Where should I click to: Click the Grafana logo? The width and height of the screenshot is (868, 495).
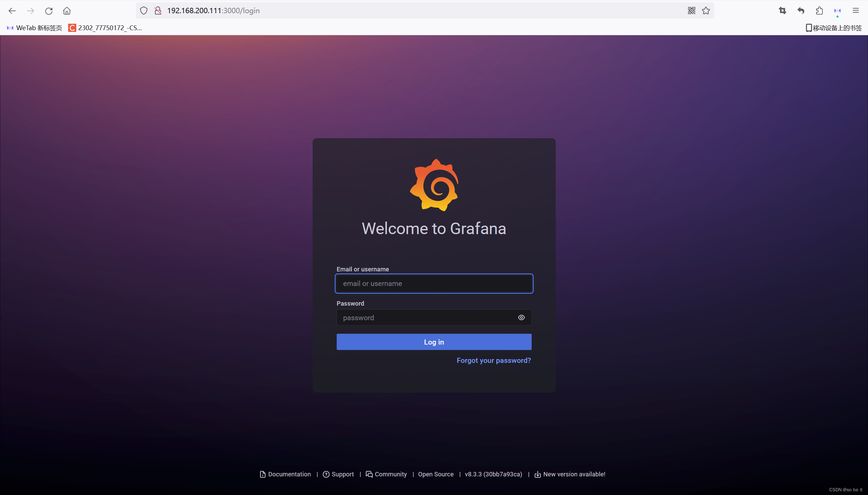click(434, 185)
